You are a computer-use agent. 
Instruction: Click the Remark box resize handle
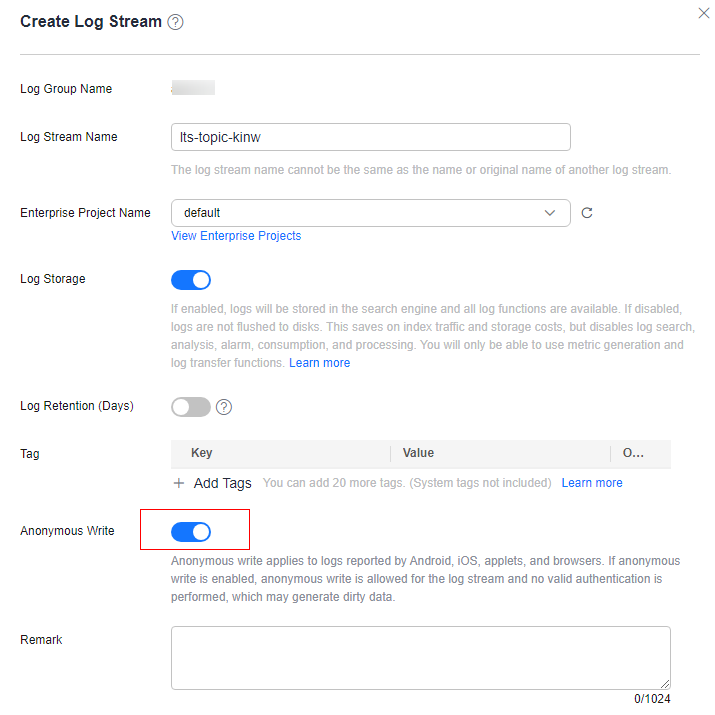664,683
